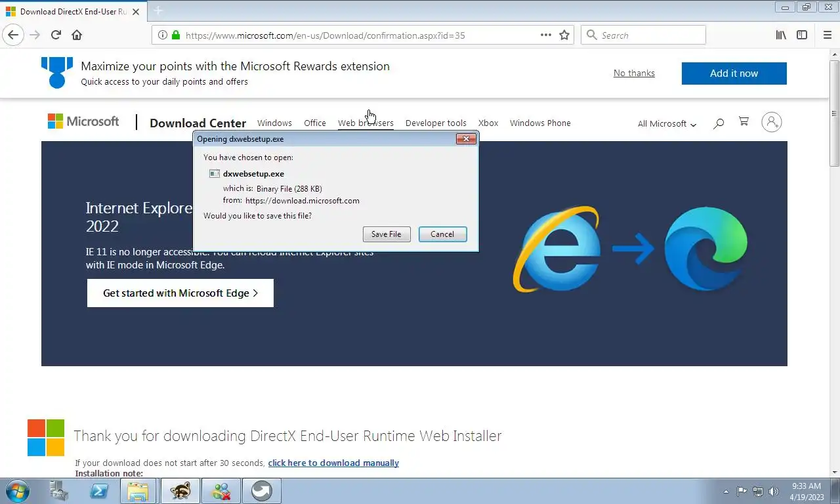The width and height of the screenshot is (840, 504).
Task: Click Get started with Microsoft Edge
Action: pyautogui.click(x=180, y=293)
